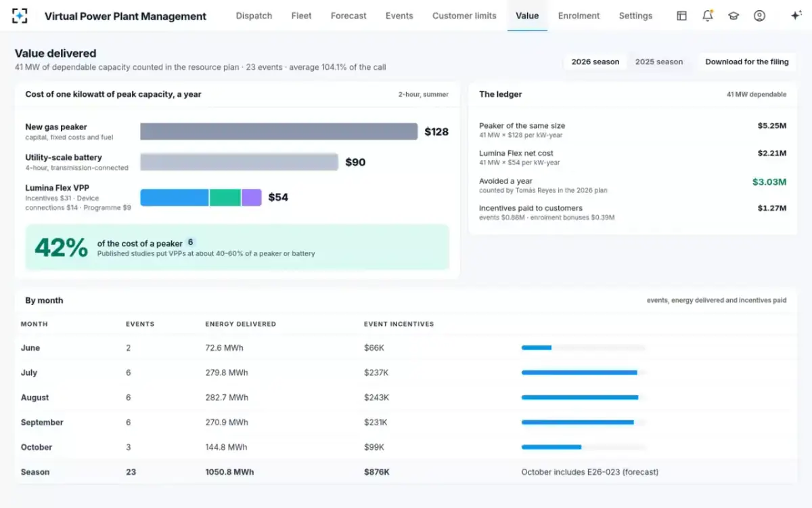Viewport: 812px width, 508px height.
Task: Click the $5.25M peaker ledger value
Action: tap(772, 126)
